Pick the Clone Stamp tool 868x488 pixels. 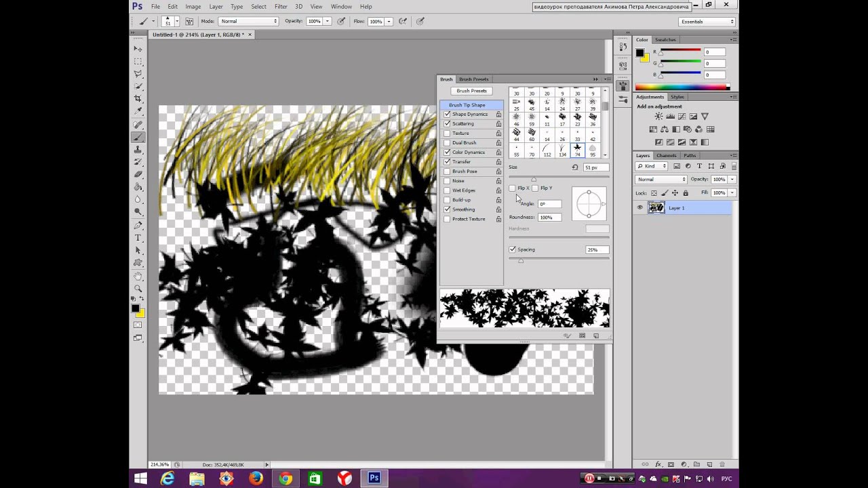138,149
